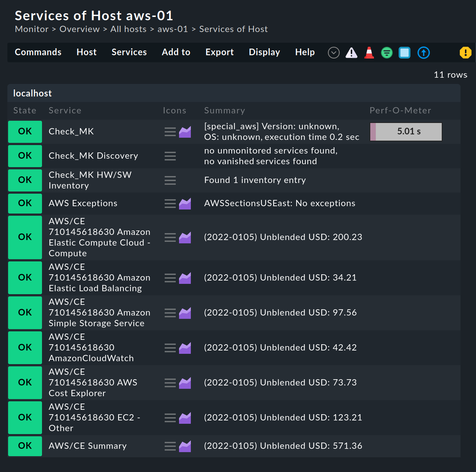This screenshot has width=476, height=472.
Task: Open action menu for EC2 - Other
Action: [170, 418]
